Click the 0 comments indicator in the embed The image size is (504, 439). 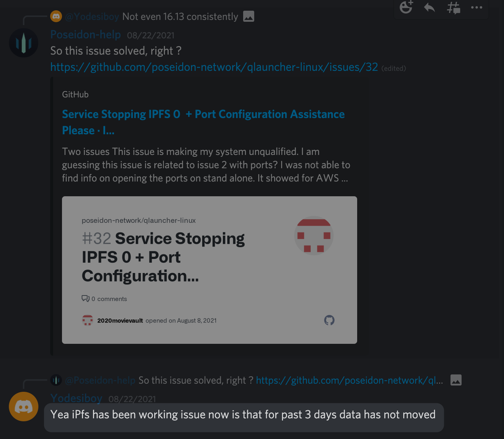tap(104, 299)
